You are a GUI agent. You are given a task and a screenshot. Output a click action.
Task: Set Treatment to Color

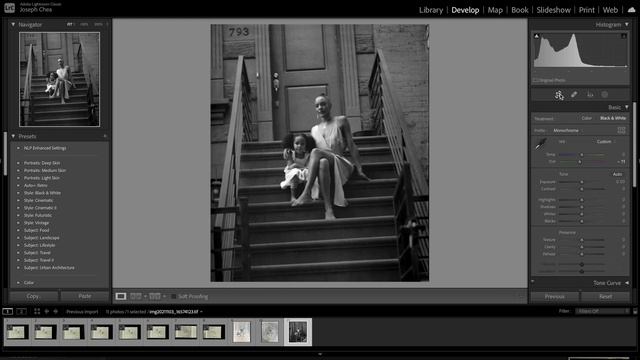tap(587, 118)
